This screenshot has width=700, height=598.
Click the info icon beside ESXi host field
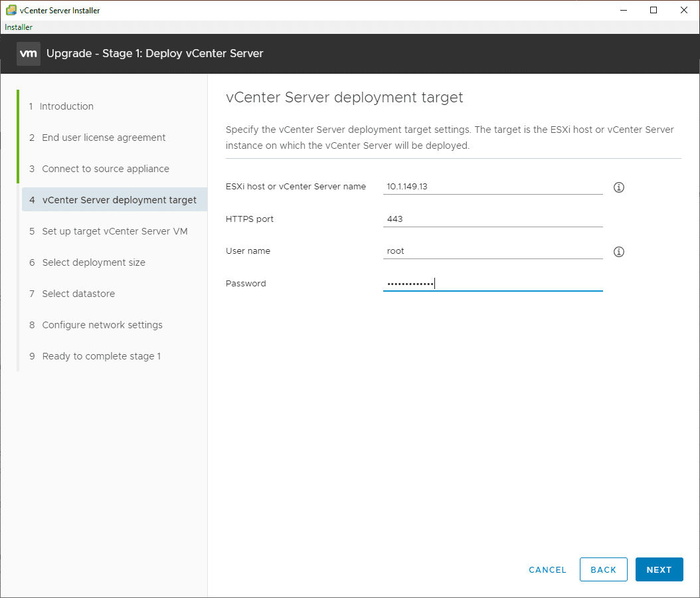(619, 187)
